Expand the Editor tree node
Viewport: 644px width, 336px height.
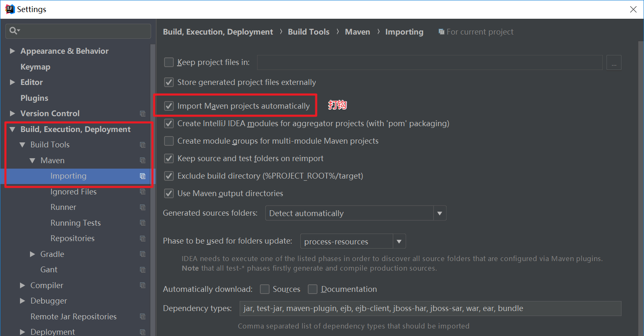(12, 82)
